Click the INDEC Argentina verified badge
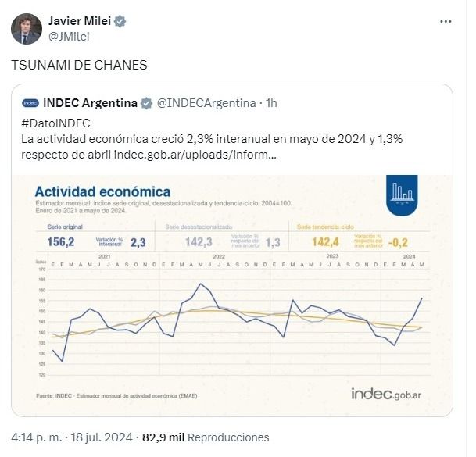The image size is (476, 457). coord(147,103)
